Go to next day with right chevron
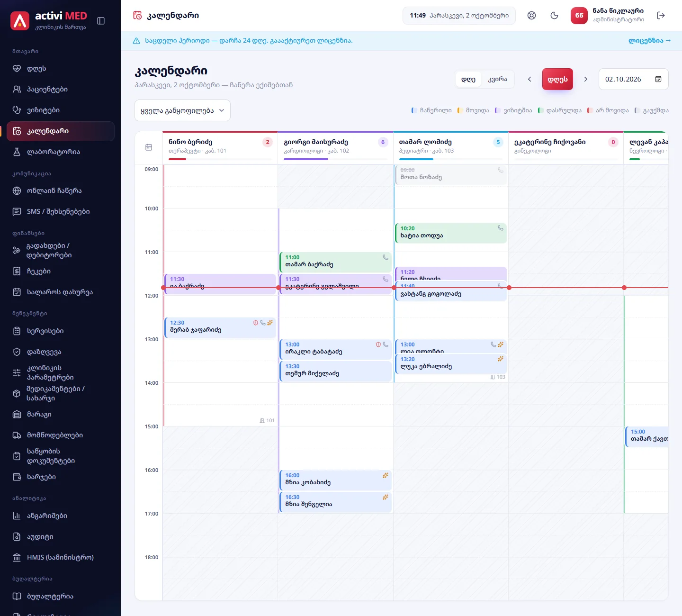This screenshot has height=616, width=682. [585, 79]
